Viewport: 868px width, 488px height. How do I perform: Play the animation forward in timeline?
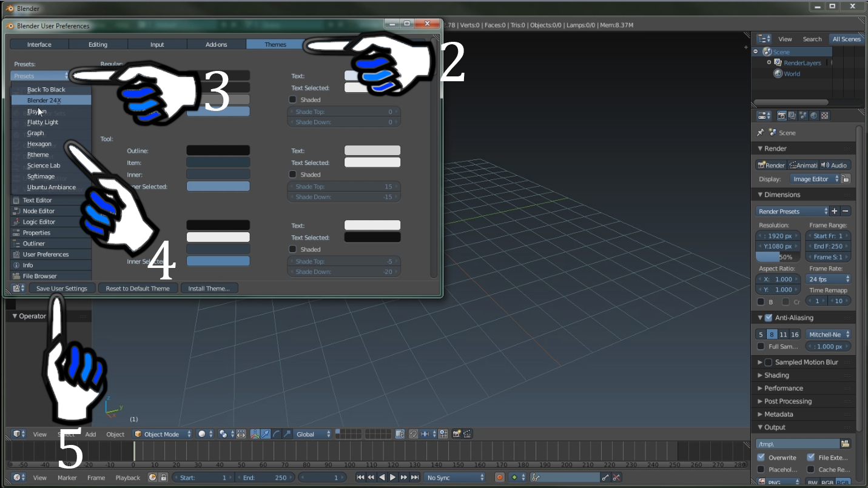pyautogui.click(x=393, y=478)
